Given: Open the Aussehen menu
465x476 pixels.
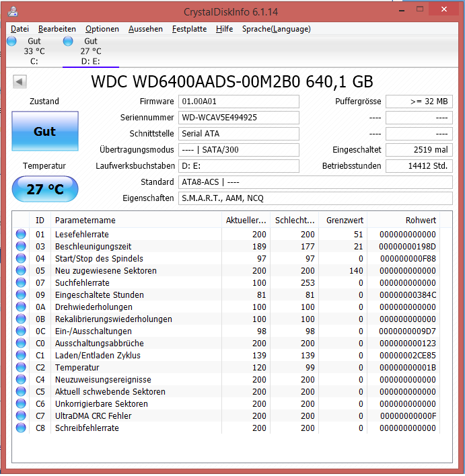Looking at the screenshot, I should 145,29.
